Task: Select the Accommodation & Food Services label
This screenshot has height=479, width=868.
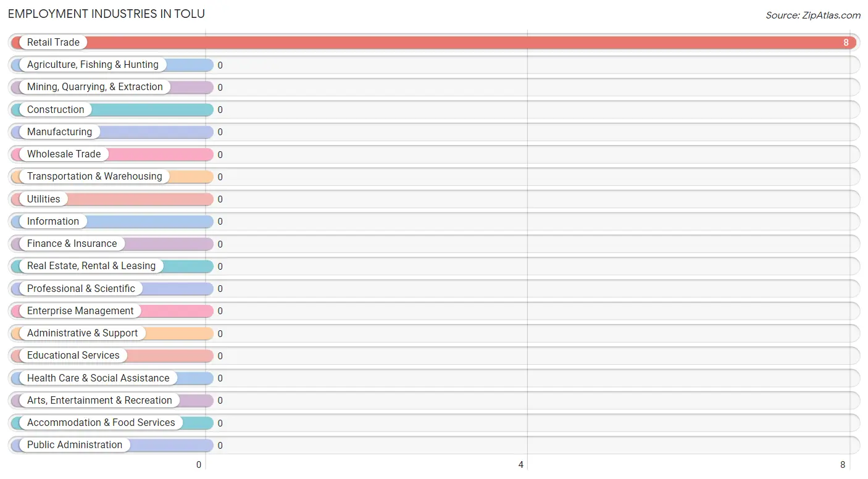Action: [101, 423]
